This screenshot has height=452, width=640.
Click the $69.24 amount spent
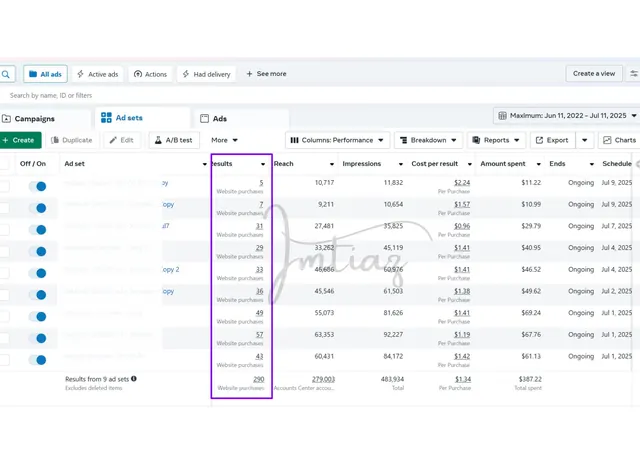pos(531,313)
